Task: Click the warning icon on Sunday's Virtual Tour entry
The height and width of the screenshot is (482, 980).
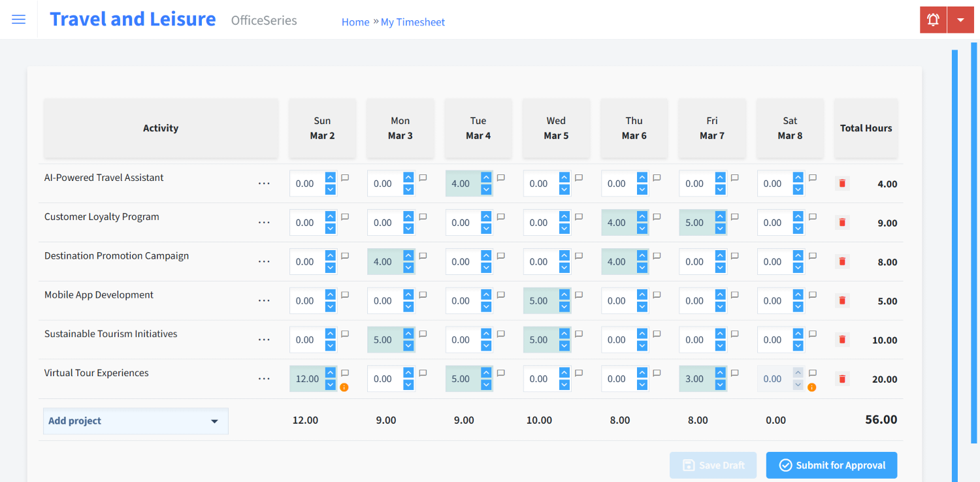Action: point(345,387)
